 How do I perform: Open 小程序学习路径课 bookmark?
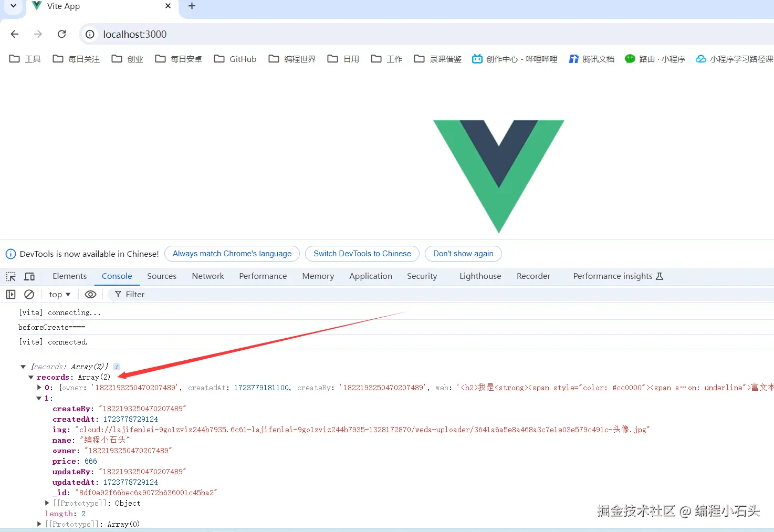735,59
